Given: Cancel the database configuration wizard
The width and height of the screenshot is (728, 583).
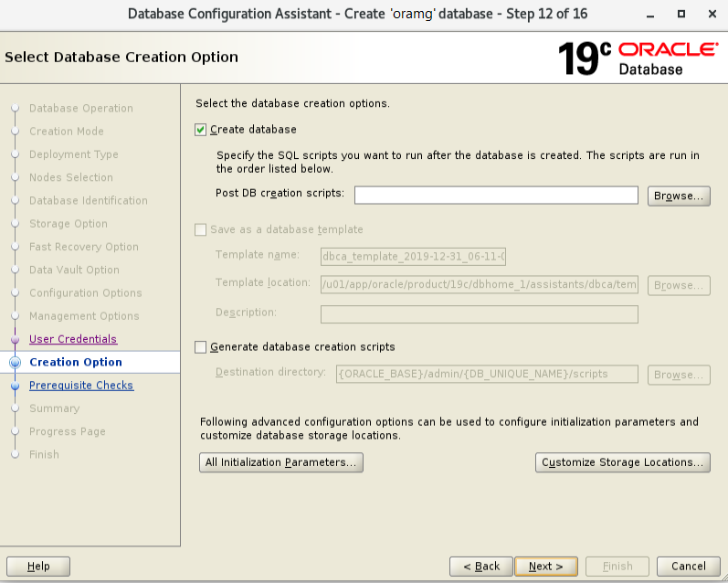Looking at the screenshot, I should pos(689,567).
